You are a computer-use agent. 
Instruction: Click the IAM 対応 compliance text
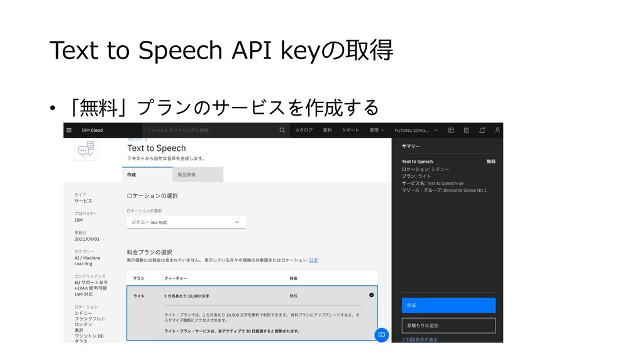(84, 294)
